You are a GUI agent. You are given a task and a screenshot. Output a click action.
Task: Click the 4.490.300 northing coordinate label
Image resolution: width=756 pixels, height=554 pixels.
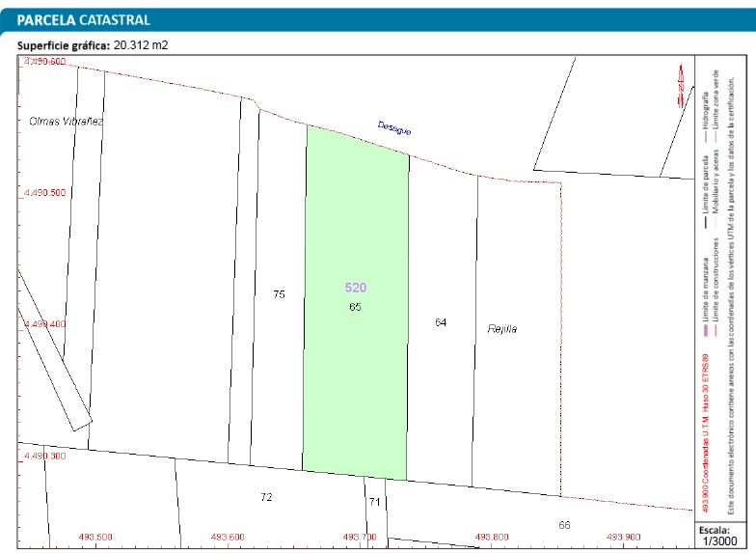tap(43, 456)
